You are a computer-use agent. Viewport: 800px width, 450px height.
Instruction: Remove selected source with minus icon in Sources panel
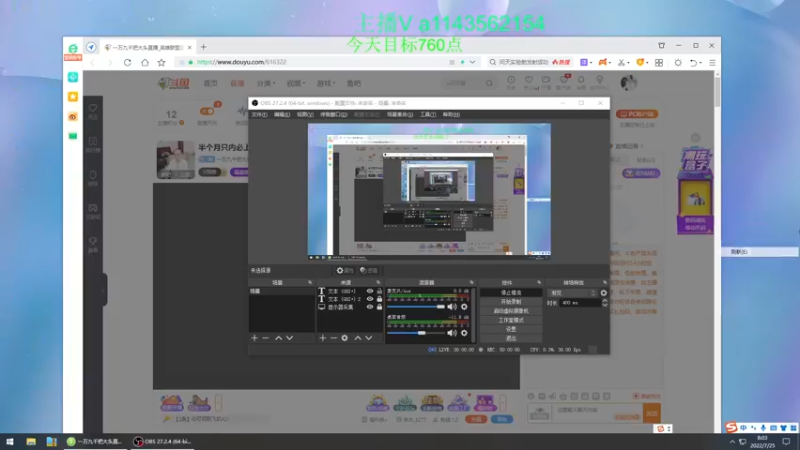tap(333, 338)
